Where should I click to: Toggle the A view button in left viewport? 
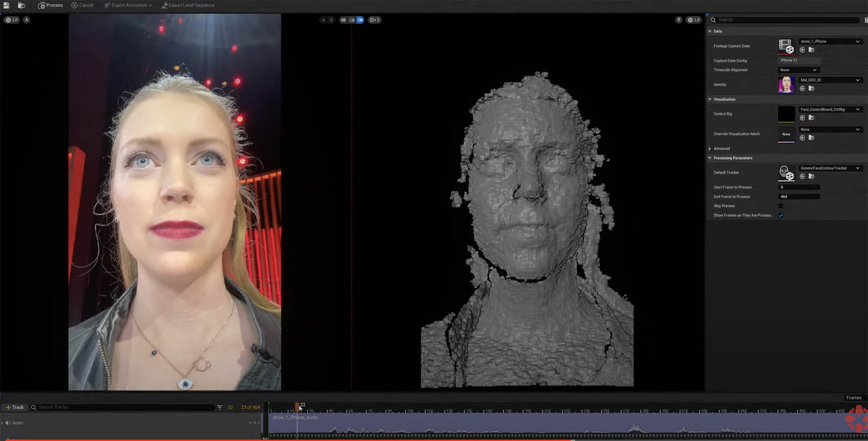tap(27, 20)
